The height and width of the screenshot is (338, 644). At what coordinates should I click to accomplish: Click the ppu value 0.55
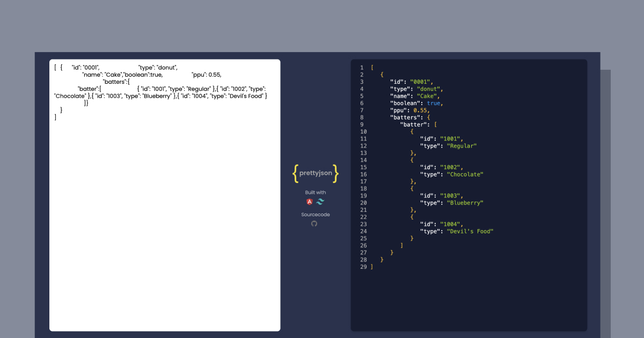(x=420, y=110)
